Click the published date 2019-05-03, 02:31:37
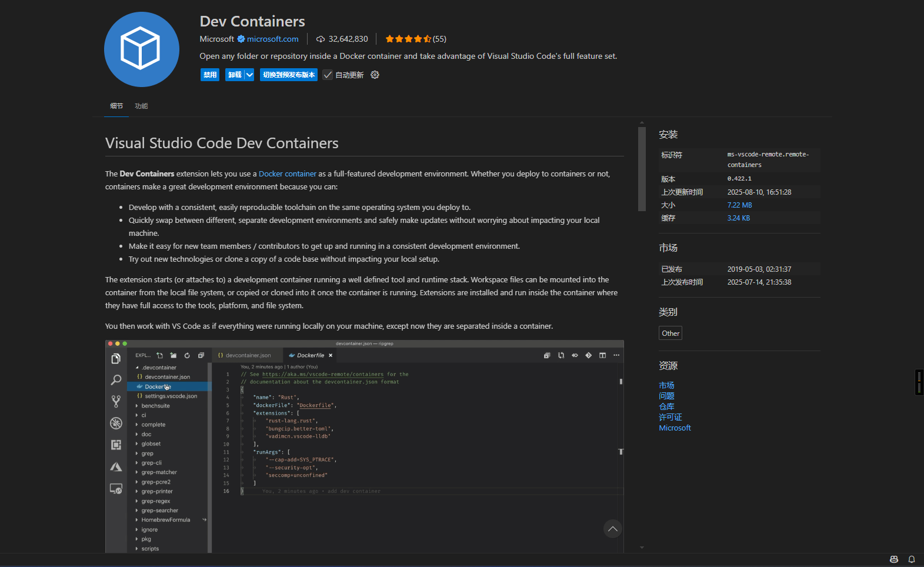The height and width of the screenshot is (567, 924). click(x=759, y=269)
